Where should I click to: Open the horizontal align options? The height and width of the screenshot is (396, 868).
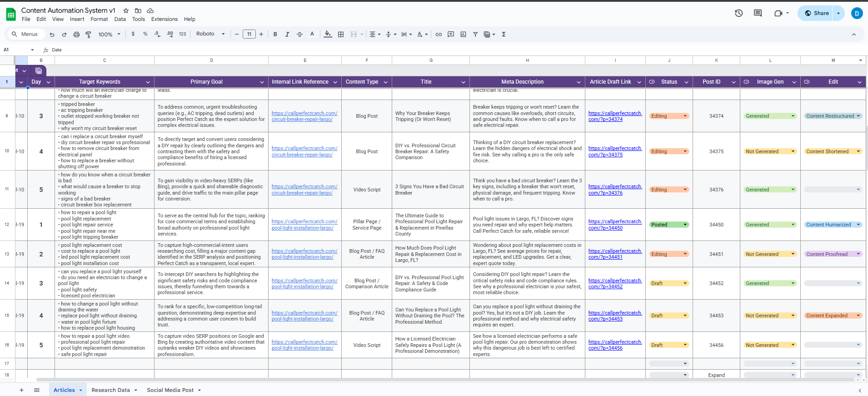coord(375,34)
